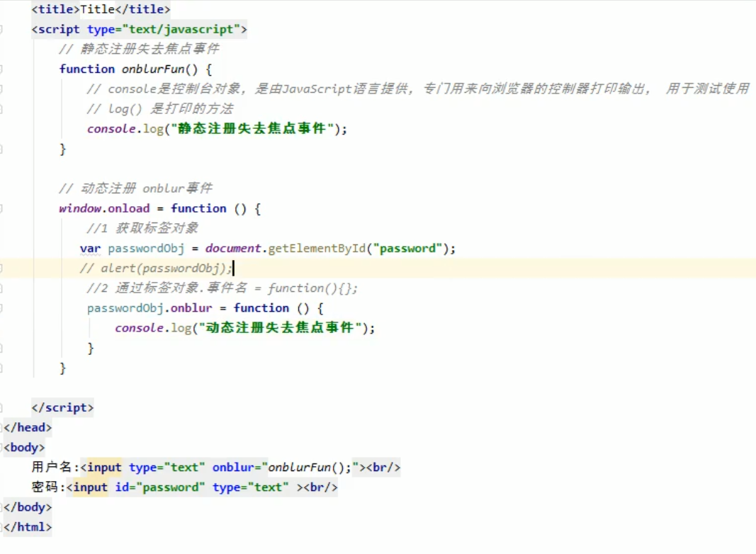Viewport: 756px width, 554px height.
Task: Click the 用户名: label text
Action: 55,467
